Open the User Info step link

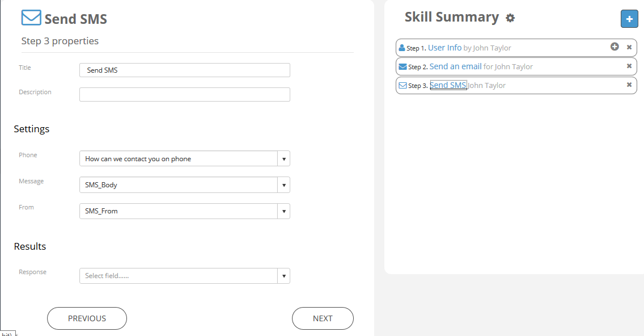coord(445,48)
